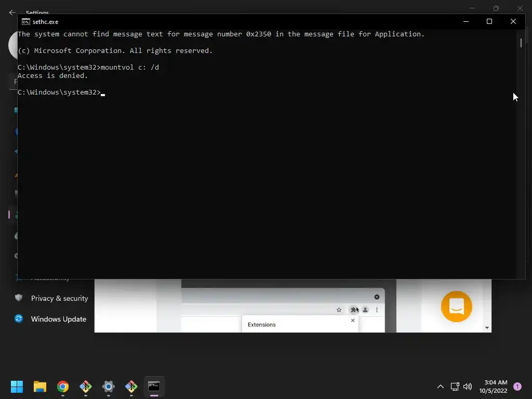
Task: Click the console vertical scrollbar thumb
Action: [x=521, y=43]
